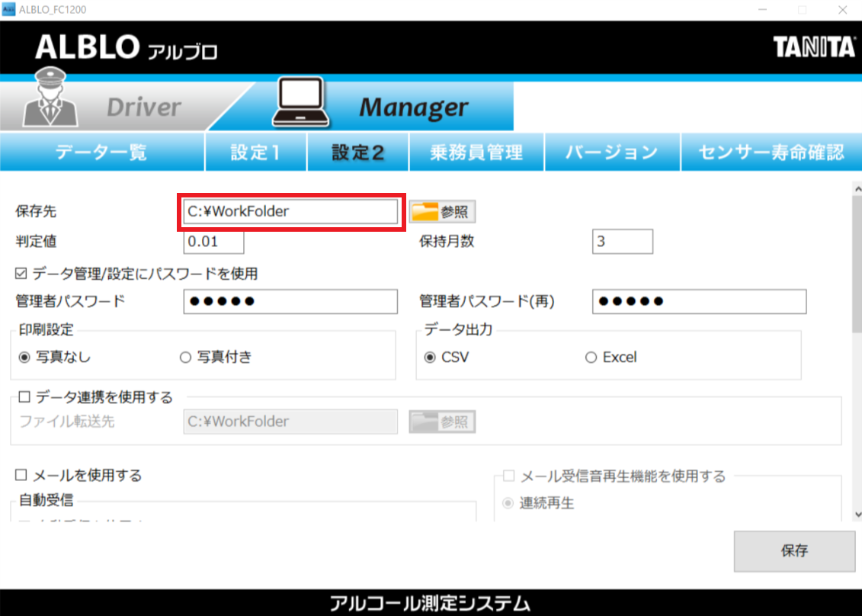Viewport: 862px width, 616px height.
Task: Open the 乗務員管理 tab
Action: 476,152
